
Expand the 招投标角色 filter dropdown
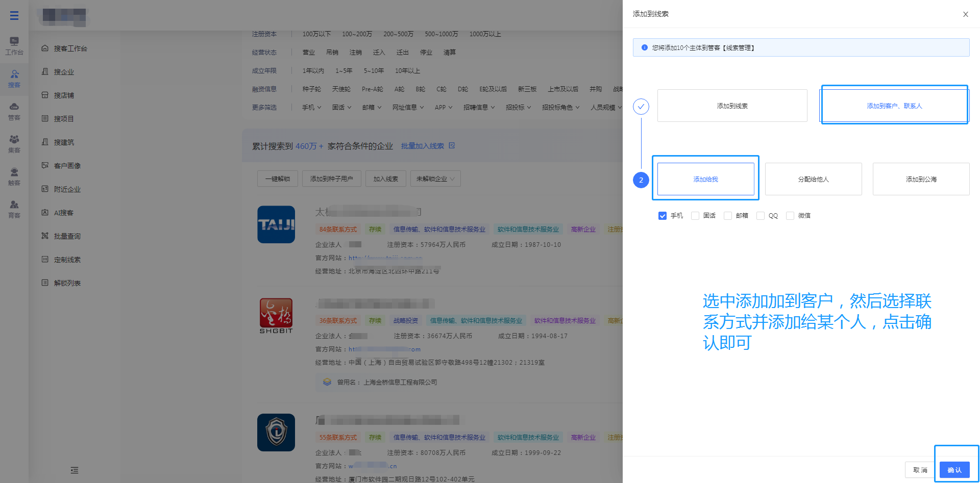coord(560,108)
